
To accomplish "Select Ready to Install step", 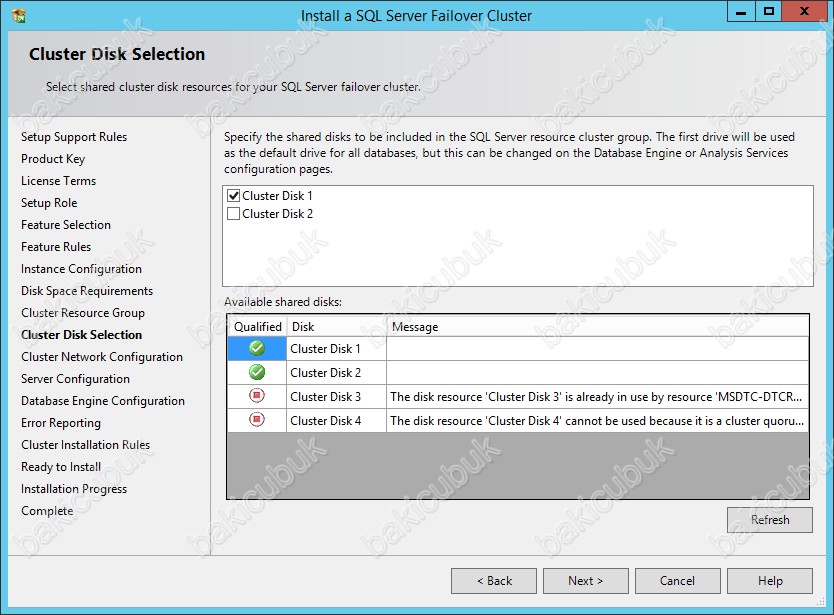I will coord(61,467).
